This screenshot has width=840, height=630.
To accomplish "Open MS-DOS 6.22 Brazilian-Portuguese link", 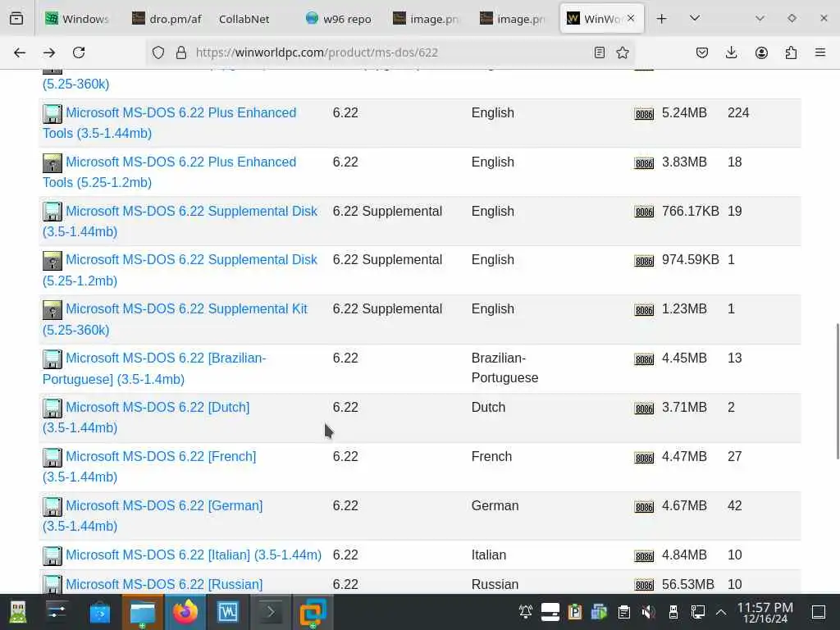I will tap(154, 368).
